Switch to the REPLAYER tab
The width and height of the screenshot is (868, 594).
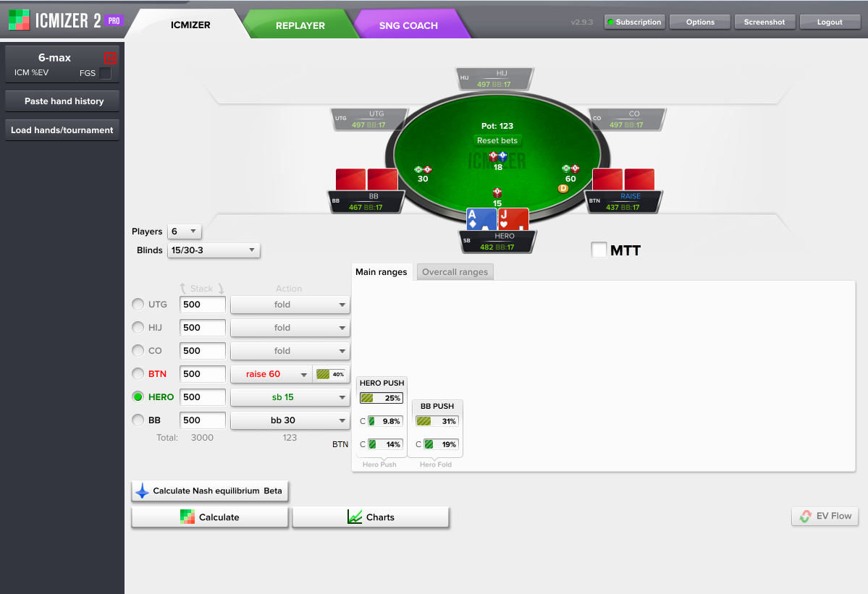click(x=300, y=25)
